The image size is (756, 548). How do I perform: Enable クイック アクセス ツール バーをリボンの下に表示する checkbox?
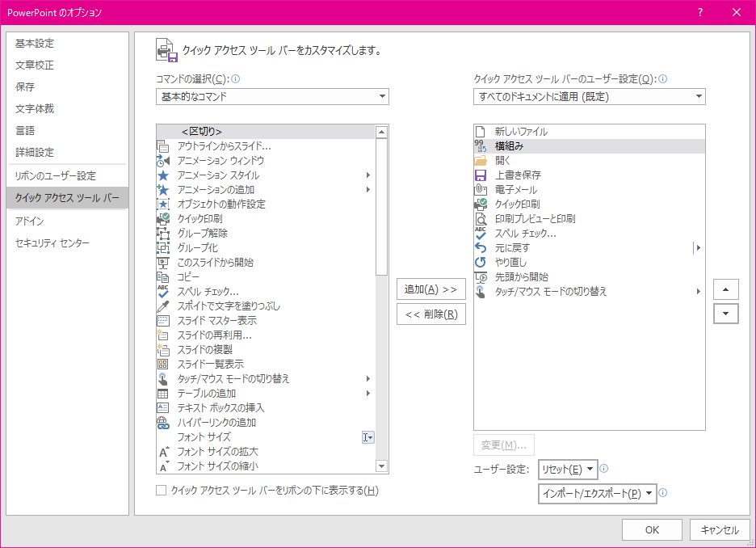pyautogui.click(x=162, y=490)
